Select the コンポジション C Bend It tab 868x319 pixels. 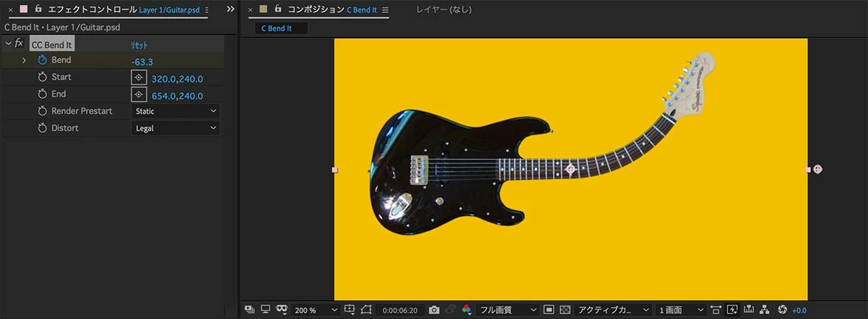[333, 10]
